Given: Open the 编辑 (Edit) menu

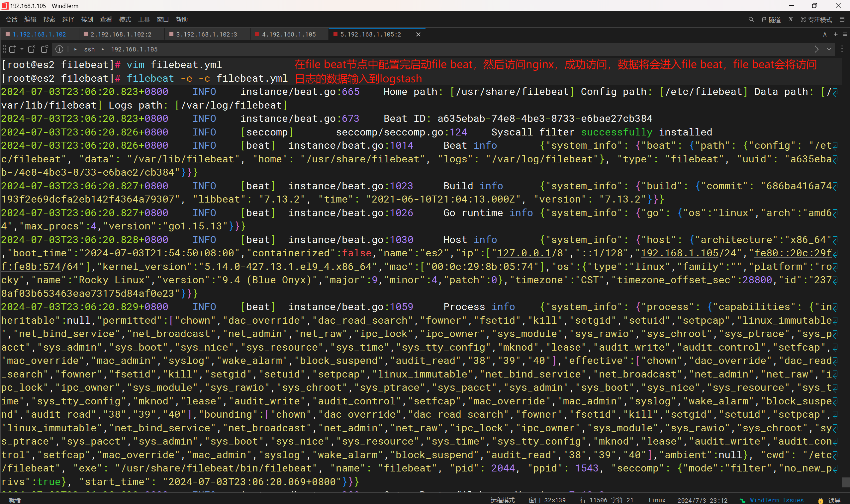Looking at the screenshot, I should [30, 20].
